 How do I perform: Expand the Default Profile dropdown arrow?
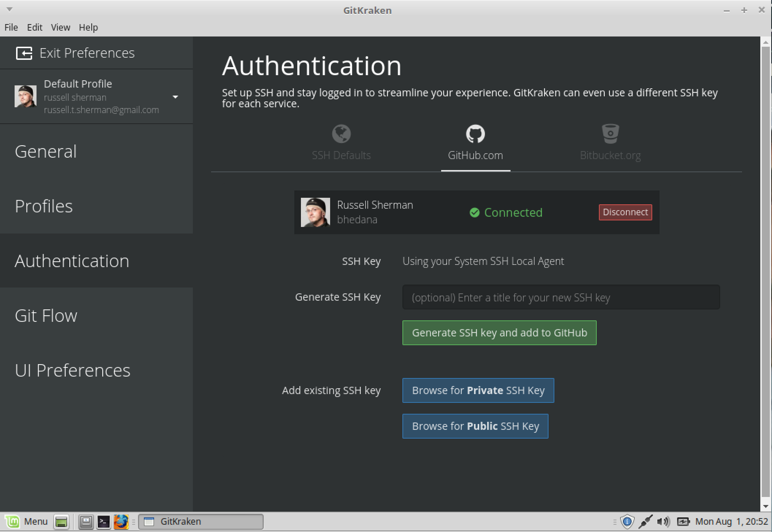point(175,97)
